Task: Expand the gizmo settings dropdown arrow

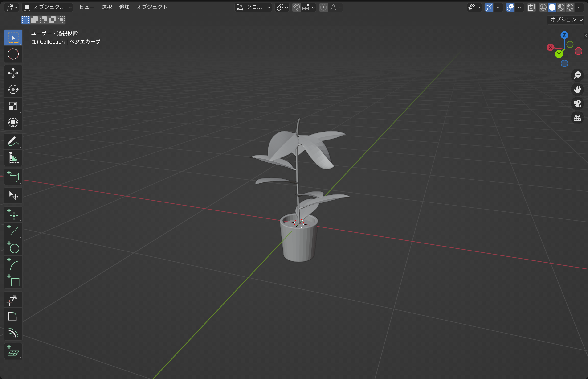Action: [498, 7]
